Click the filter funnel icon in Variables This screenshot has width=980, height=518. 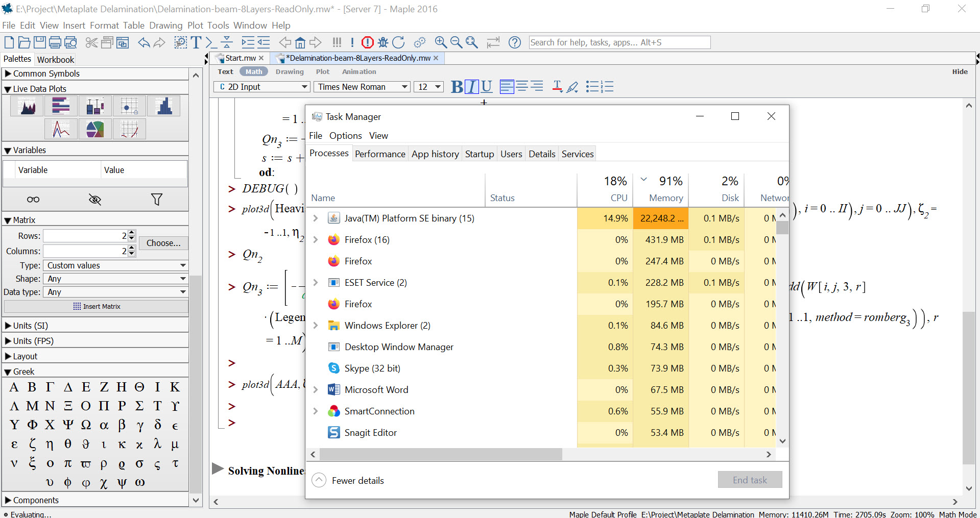[x=157, y=200]
